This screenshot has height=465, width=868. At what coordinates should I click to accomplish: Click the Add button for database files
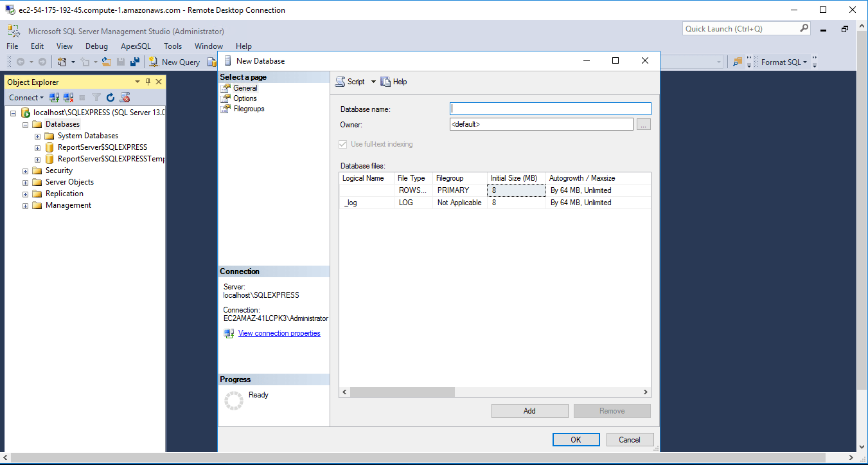[x=529, y=410]
